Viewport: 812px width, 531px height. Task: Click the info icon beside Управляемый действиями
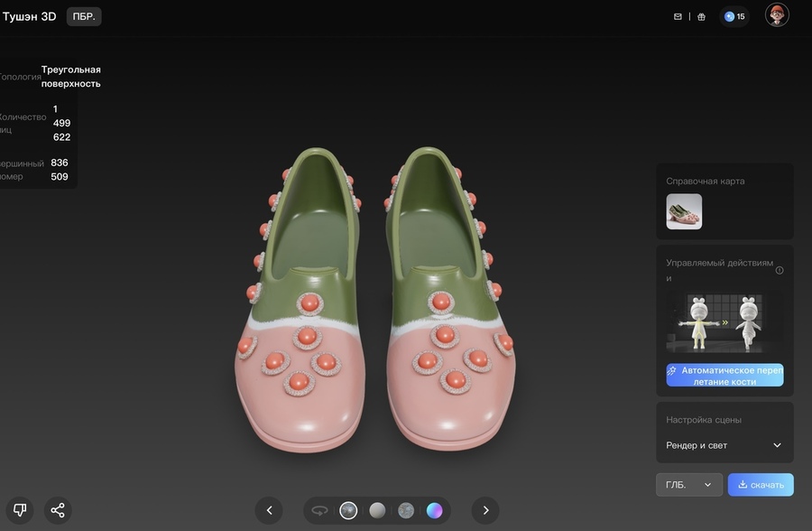[780, 270]
